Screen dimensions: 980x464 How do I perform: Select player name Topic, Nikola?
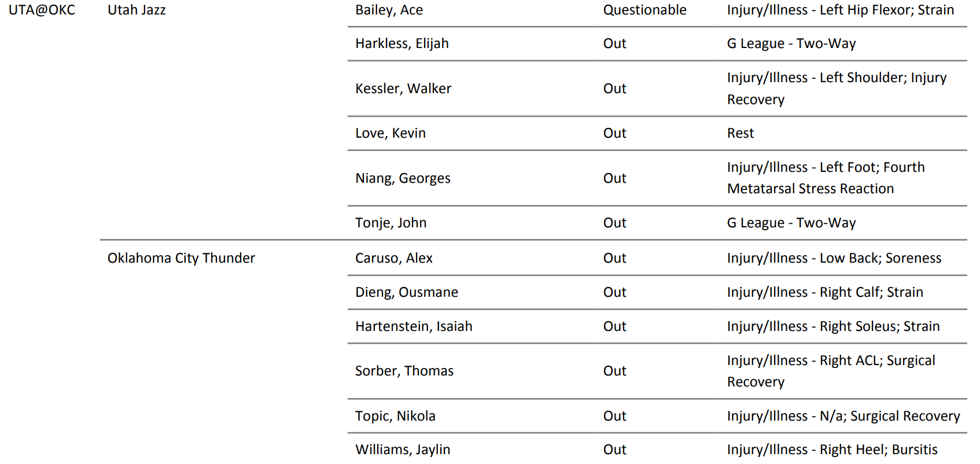(395, 416)
